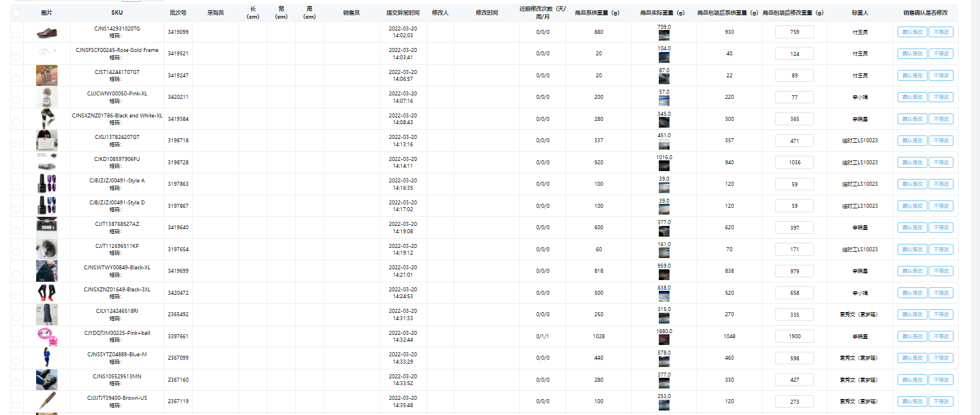The image size is (980, 415).
Task: Click the 提交异常时间 column header
Action: (403, 12)
